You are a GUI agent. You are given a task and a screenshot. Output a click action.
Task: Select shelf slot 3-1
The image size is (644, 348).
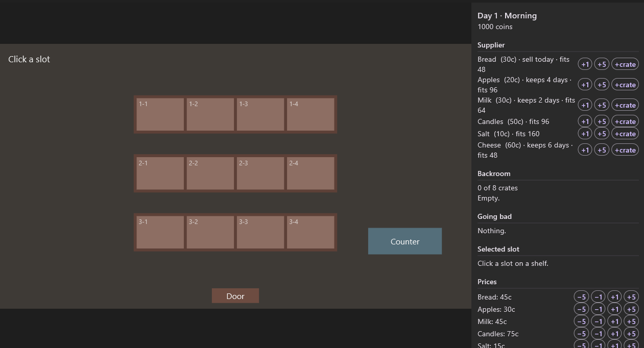[160, 232]
